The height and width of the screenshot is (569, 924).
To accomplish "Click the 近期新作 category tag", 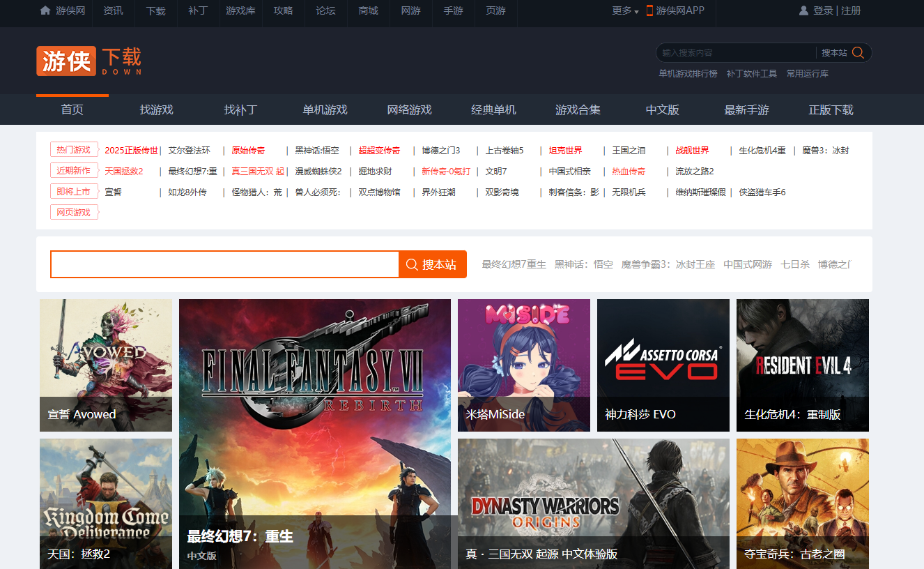I will [x=74, y=171].
